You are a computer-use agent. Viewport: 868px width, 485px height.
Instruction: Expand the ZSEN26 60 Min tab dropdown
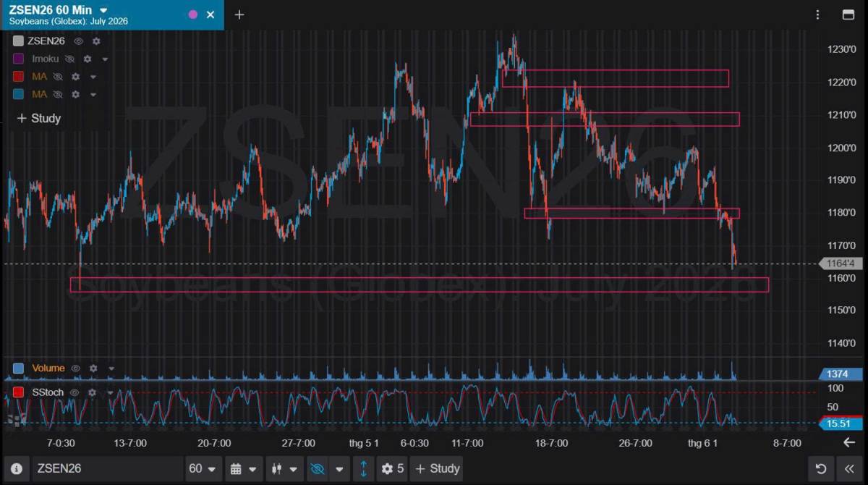coord(103,10)
